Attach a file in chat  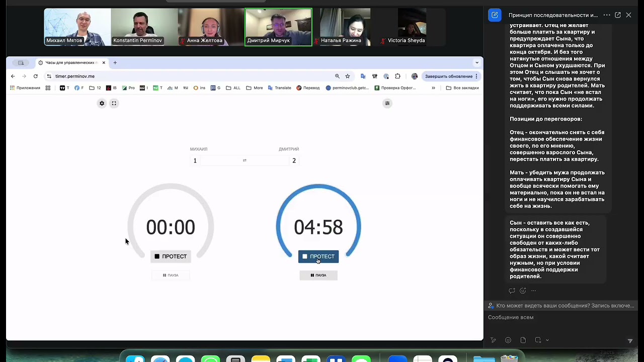click(x=523, y=340)
